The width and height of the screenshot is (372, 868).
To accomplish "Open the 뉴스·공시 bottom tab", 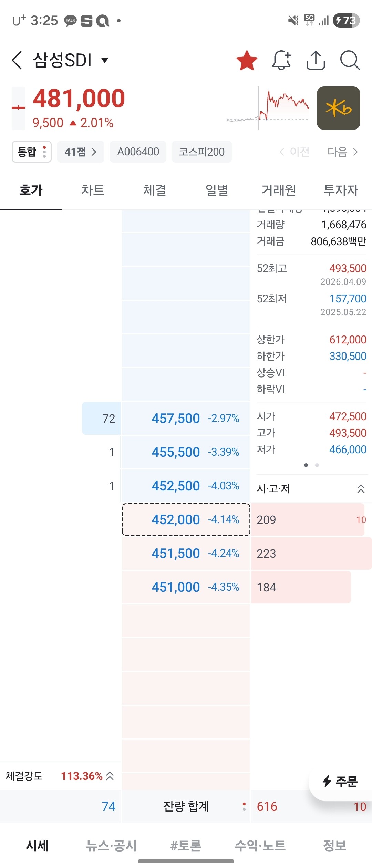I will coord(111,846).
